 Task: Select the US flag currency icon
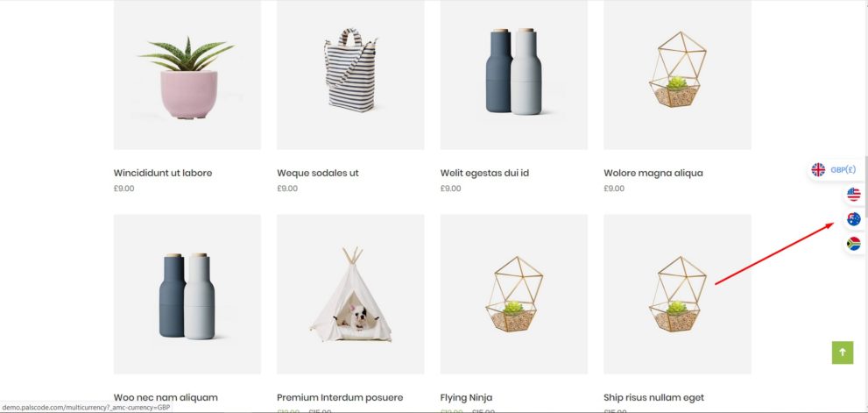[854, 195]
